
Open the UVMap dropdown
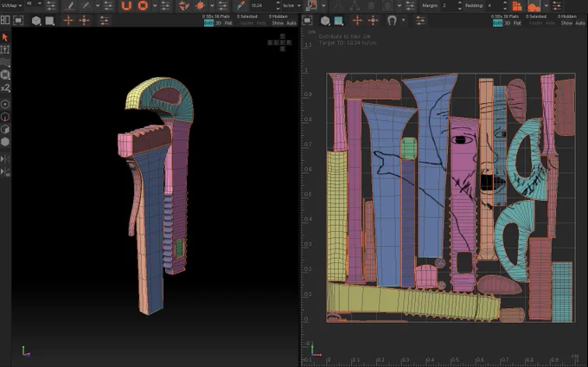(12, 5)
